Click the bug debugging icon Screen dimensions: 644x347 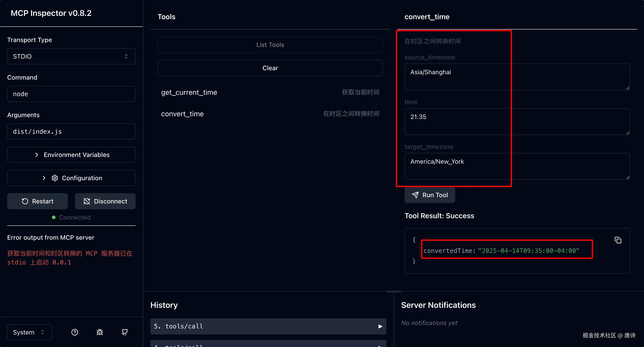click(100, 332)
